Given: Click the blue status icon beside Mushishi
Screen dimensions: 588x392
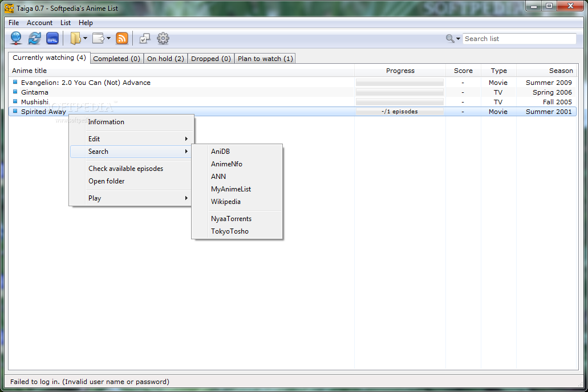Looking at the screenshot, I should click(x=15, y=101).
